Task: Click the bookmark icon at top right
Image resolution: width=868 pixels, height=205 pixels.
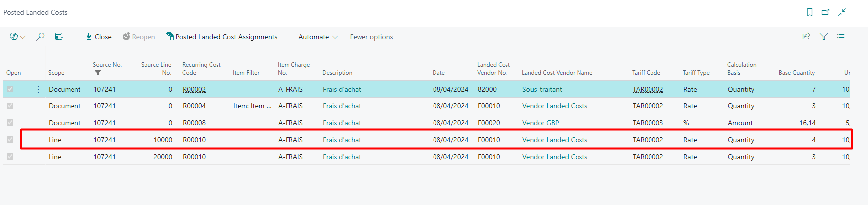Action: point(810,12)
